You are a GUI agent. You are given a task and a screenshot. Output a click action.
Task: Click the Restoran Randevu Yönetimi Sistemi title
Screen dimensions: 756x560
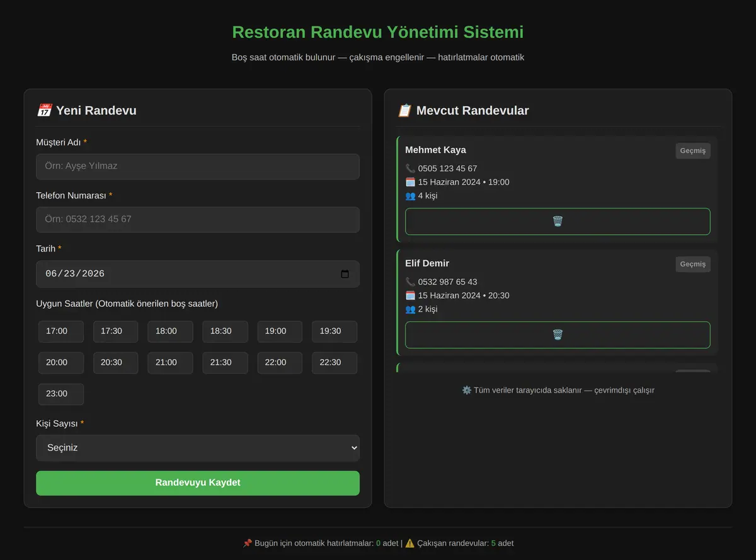click(378, 32)
